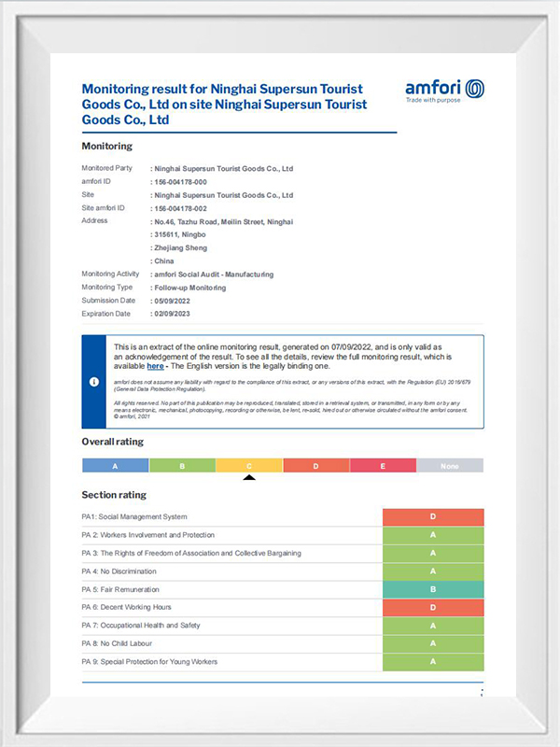Click the document title heading
The image size is (560, 747).
tap(224, 105)
